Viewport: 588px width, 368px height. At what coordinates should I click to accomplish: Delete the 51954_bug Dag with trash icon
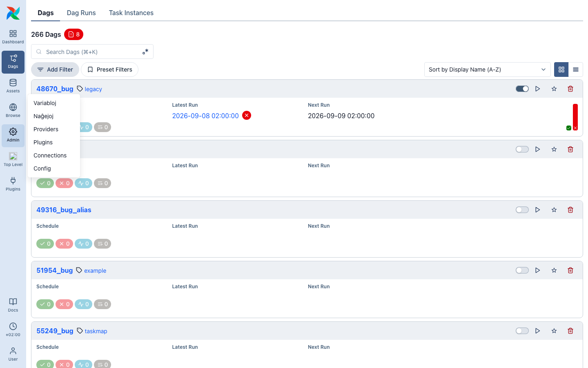coord(570,270)
